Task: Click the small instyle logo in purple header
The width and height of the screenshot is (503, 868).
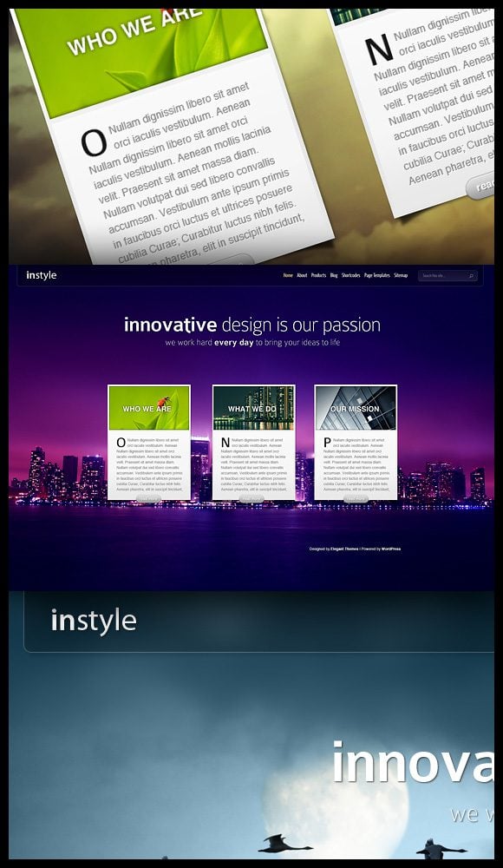Action: point(41,275)
